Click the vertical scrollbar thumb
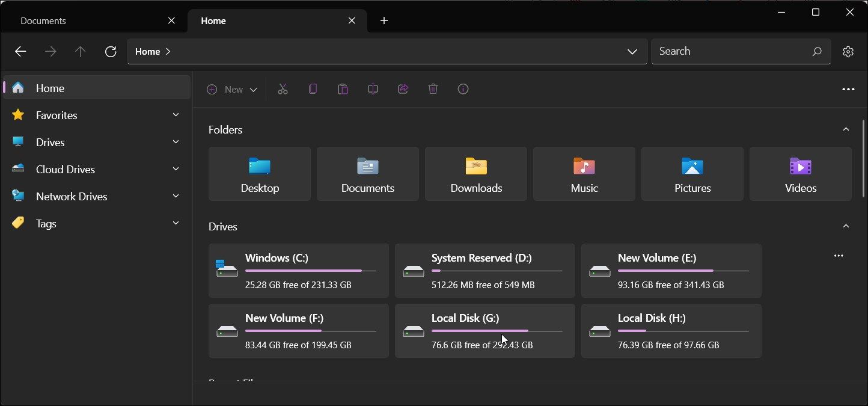The width and height of the screenshot is (868, 406). tap(864, 158)
